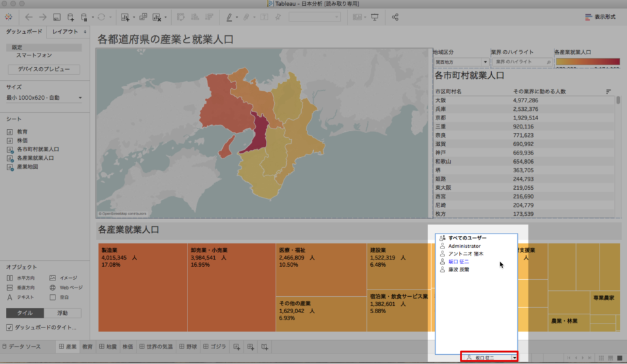This screenshot has width=627, height=364.
Task: Open the Tableau start page logo icon
Action: tap(8, 17)
